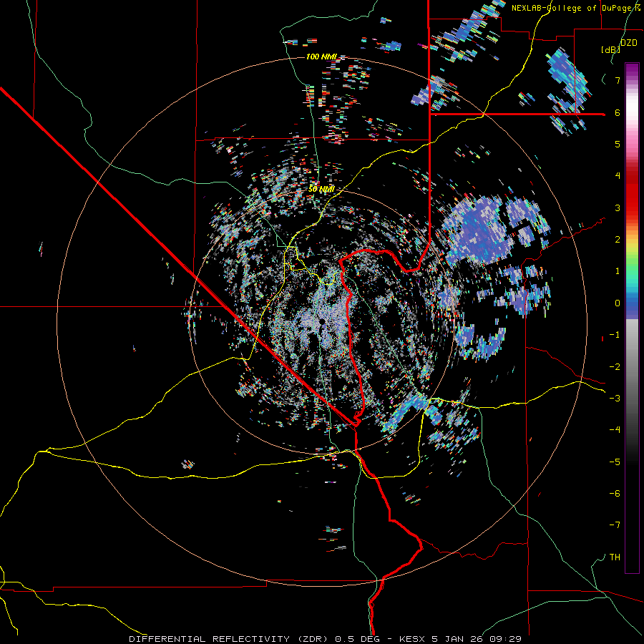
Task: Click the -1 value on the color scale
Action: (x=615, y=335)
